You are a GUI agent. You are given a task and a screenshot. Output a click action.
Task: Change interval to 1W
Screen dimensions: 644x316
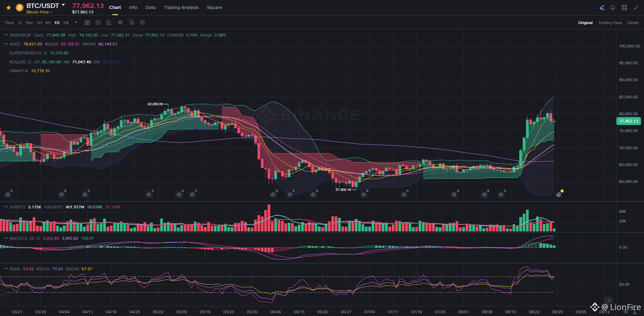pyautogui.click(x=66, y=23)
